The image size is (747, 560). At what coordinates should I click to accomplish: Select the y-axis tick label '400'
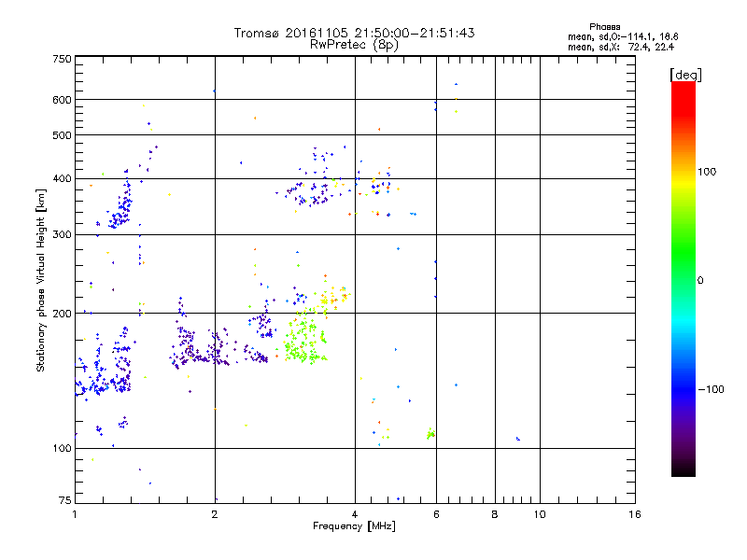(x=62, y=179)
